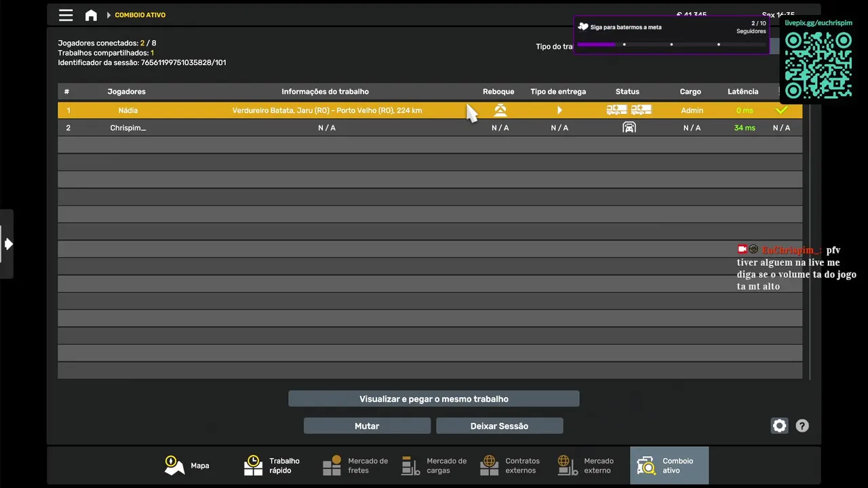The image size is (868, 488).
Task: Click Visualizar e pegar o mesmo trabalho
Action: (x=434, y=399)
